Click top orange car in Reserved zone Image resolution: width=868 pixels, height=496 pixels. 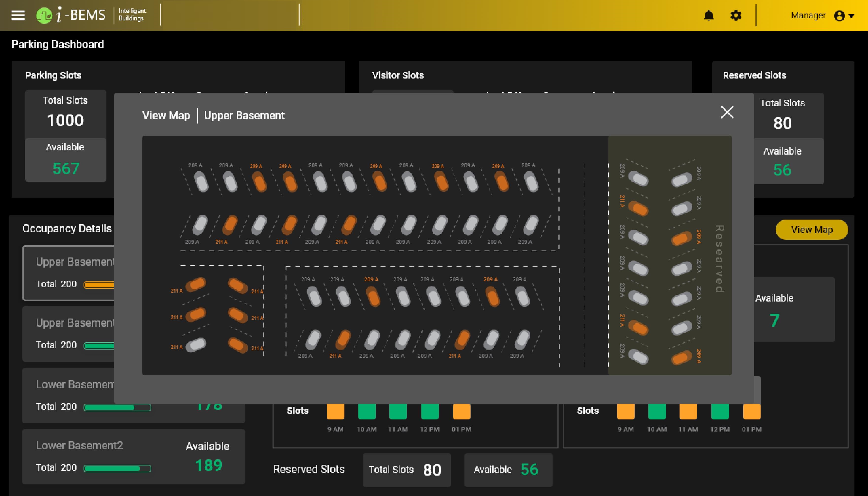click(638, 208)
